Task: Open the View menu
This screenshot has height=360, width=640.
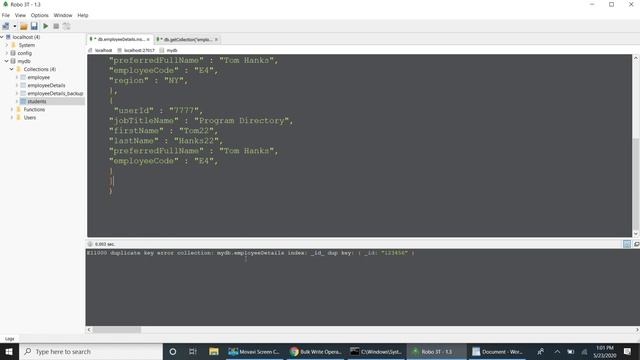Action: coord(20,15)
